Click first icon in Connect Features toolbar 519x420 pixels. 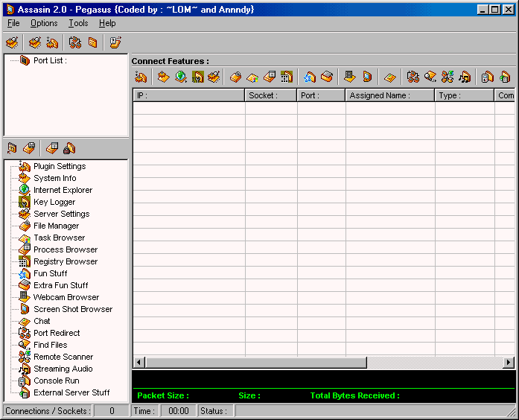(x=141, y=77)
